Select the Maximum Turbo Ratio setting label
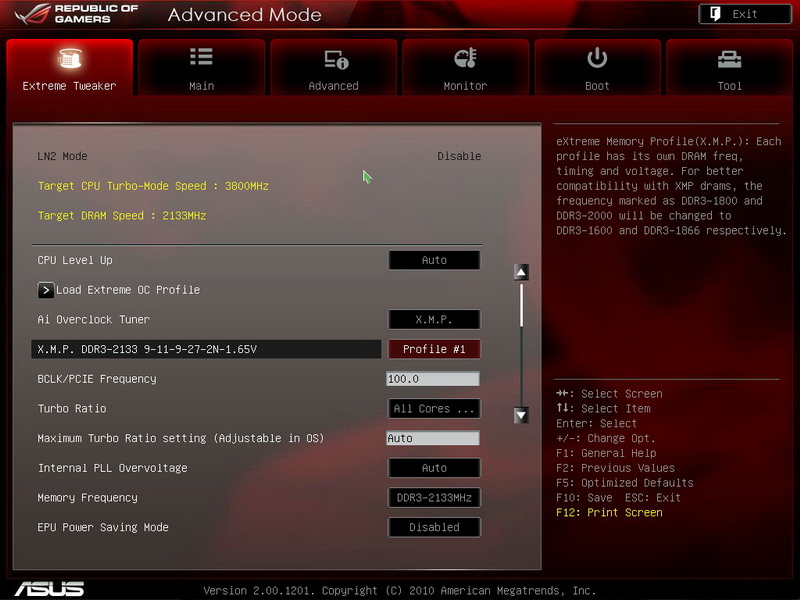800x600 pixels. tap(181, 438)
